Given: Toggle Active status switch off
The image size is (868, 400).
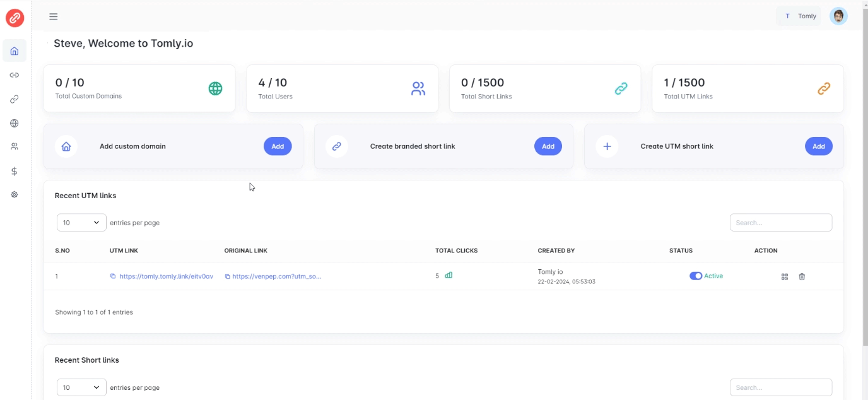Looking at the screenshot, I should [696, 276].
